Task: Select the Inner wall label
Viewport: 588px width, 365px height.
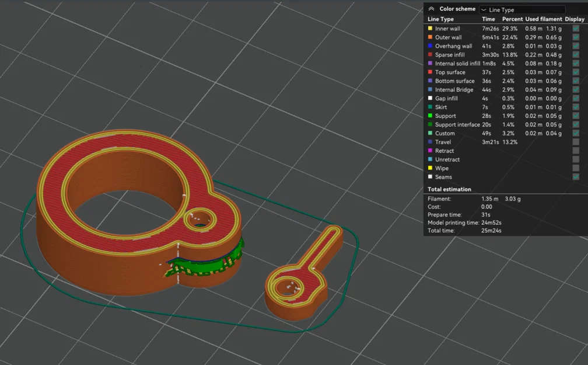Action: [447, 29]
